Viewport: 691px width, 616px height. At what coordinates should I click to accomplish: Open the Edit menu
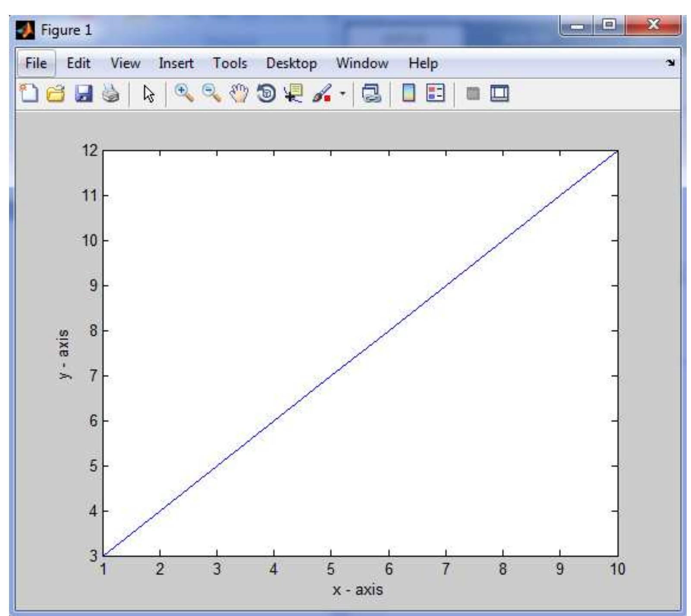pyautogui.click(x=79, y=63)
